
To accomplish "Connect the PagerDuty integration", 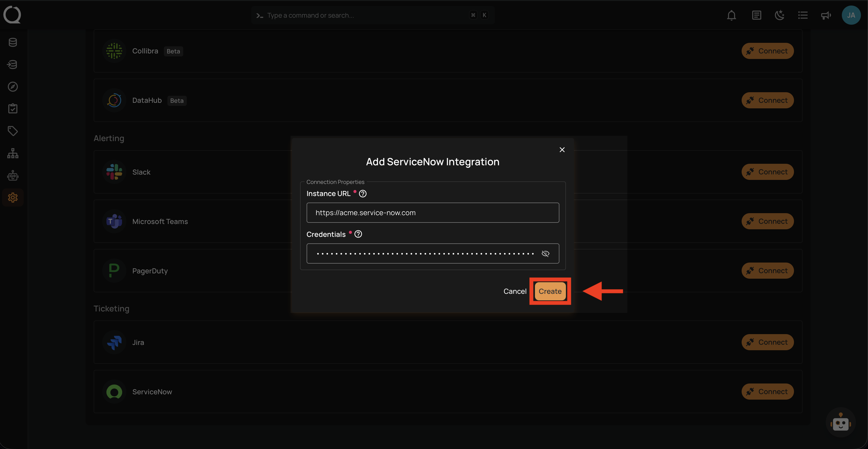I will tap(767, 271).
